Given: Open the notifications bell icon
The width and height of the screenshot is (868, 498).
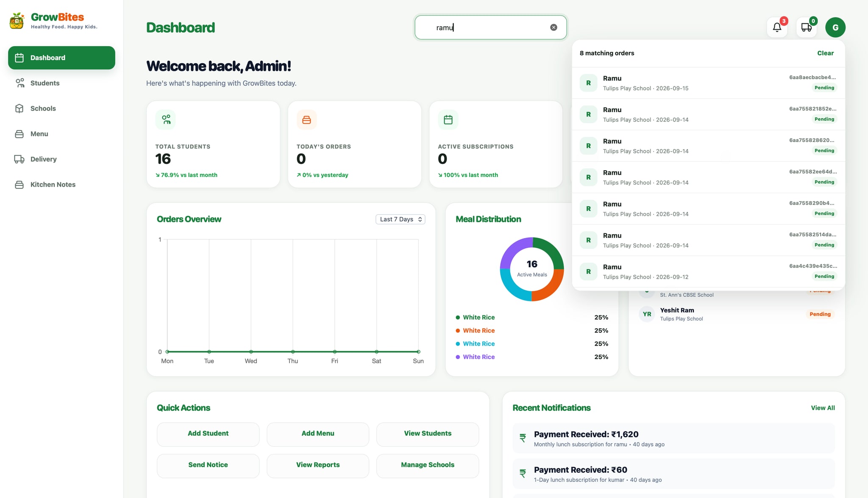Looking at the screenshot, I should coord(777,28).
